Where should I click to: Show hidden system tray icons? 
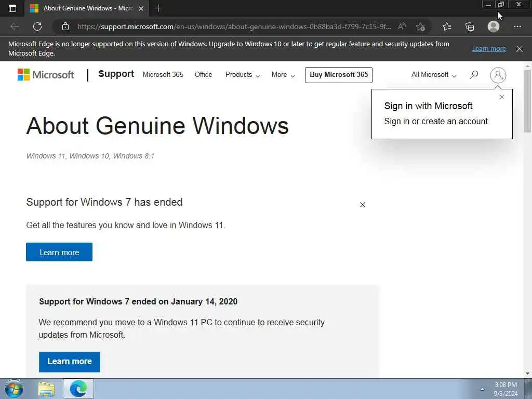click(x=482, y=389)
